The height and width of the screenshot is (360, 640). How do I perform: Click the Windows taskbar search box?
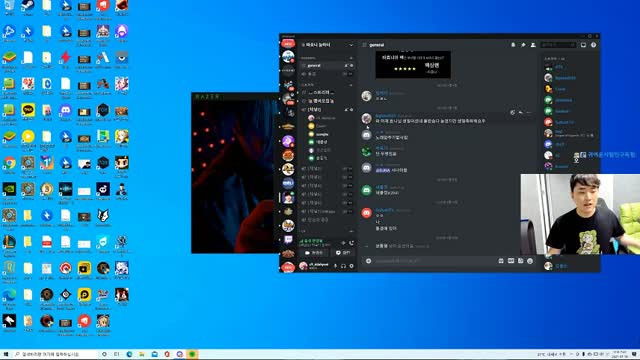pos(55,354)
